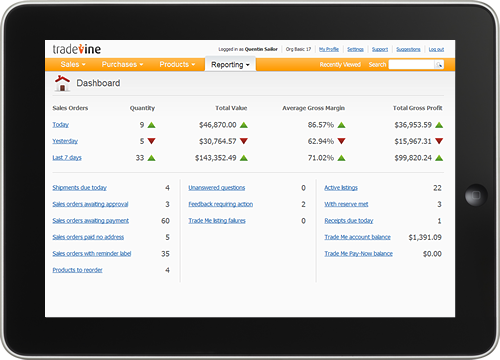The width and height of the screenshot is (500, 360).
Task: Click green arrow next to $46,870.00
Action: pyautogui.click(x=244, y=125)
